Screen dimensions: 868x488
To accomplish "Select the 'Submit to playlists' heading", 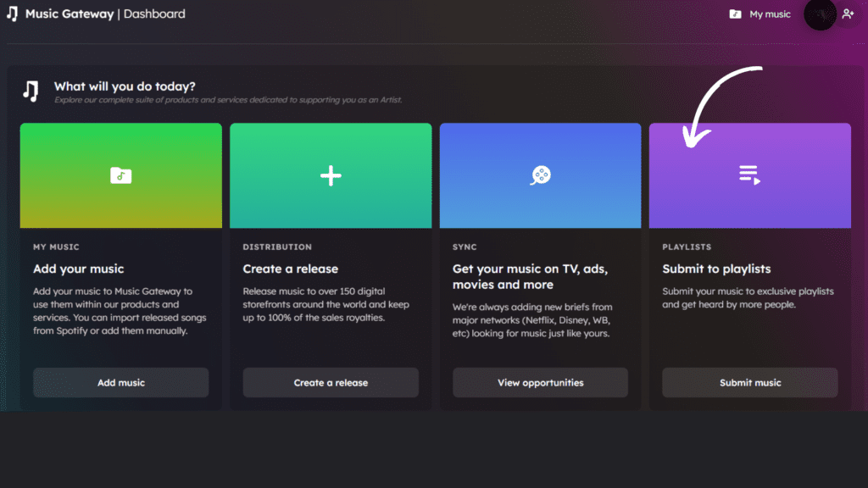I will click(x=716, y=269).
